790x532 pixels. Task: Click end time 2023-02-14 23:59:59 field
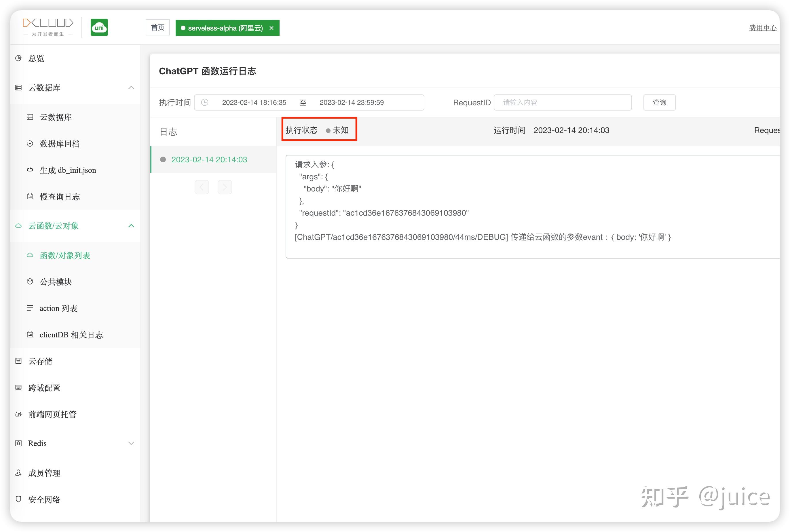[352, 102]
